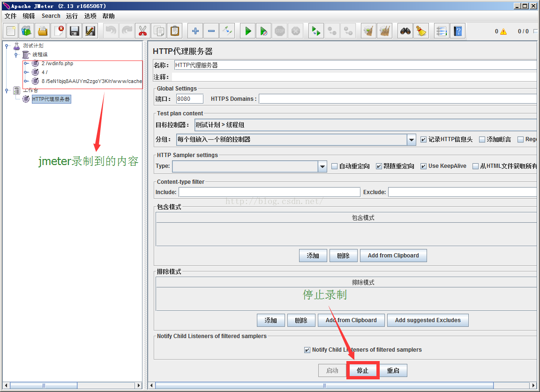Open the 帮助 menu
The height and width of the screenshot is (392, 540).
108,16
